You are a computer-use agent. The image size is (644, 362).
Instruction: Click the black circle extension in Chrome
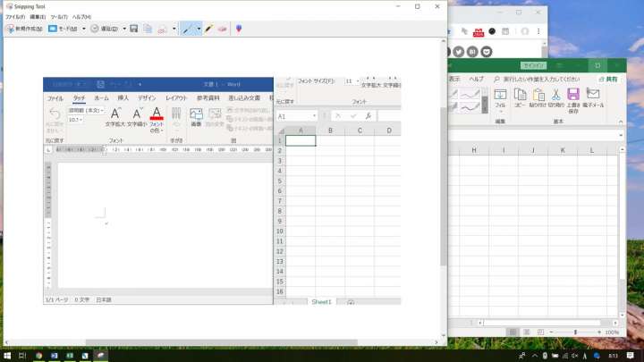pos(492,31)
